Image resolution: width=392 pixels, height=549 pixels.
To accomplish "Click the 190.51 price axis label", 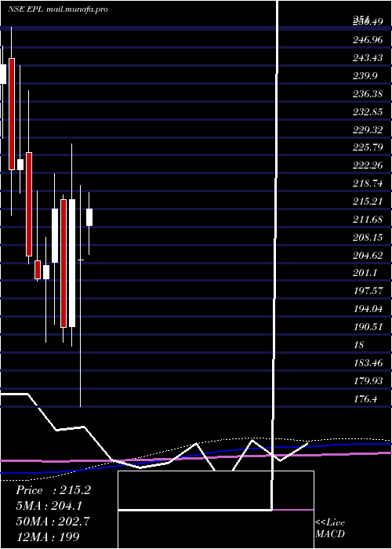I will click(x=368, y=327).
